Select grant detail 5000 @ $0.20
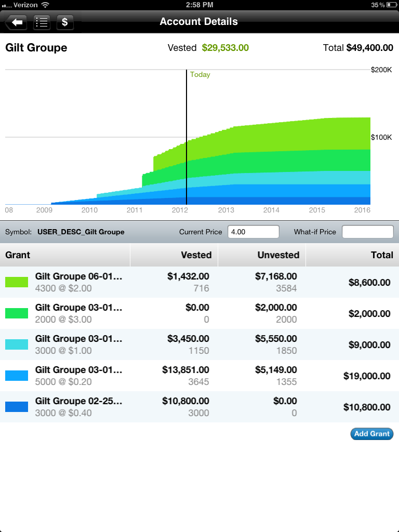The image size is (399, 532). coord(63,382)
